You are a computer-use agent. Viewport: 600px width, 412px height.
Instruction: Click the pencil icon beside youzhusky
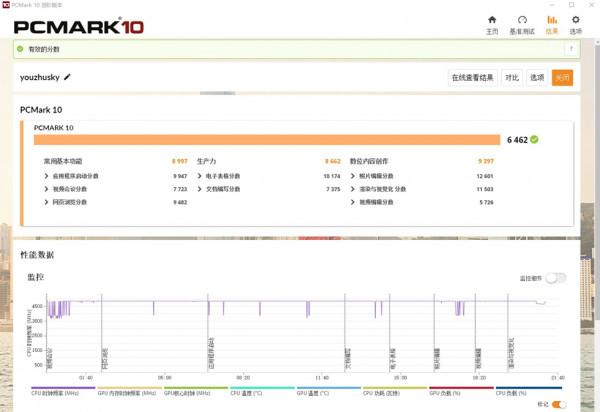tap(67, 77)
